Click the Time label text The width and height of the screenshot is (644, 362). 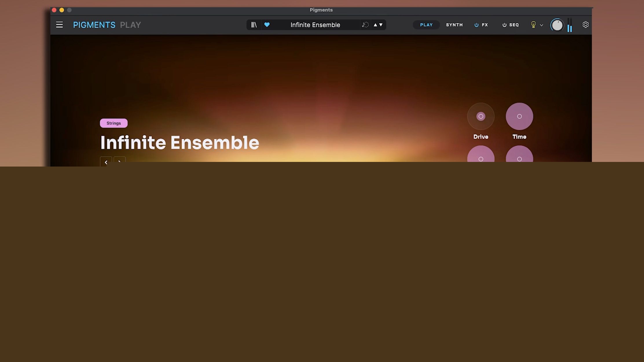(520, 137)
